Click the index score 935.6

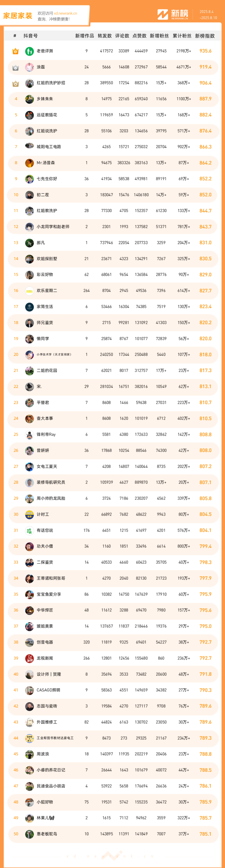(x=205, y=51)
